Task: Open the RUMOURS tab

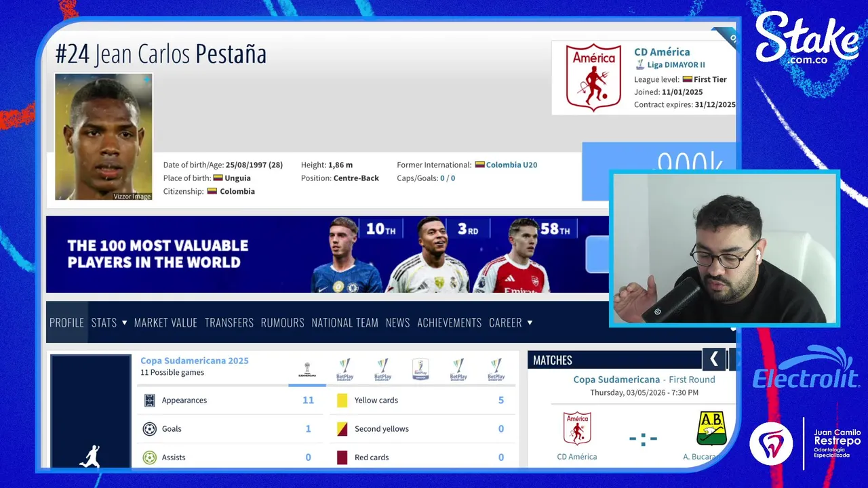Action: coord(282,323)
